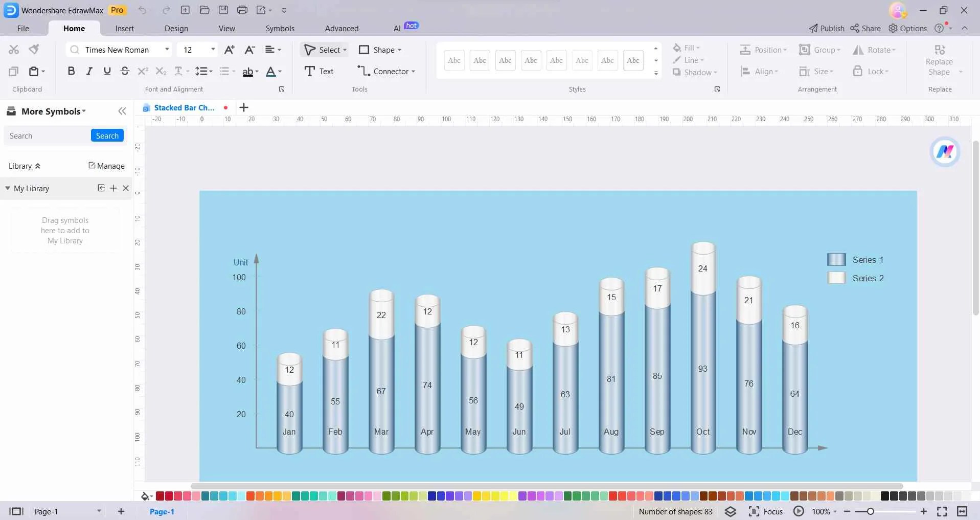980x520 pixels.
Task: Select the Cut tool in Clipboard group
Action: (x=13, y=49)
